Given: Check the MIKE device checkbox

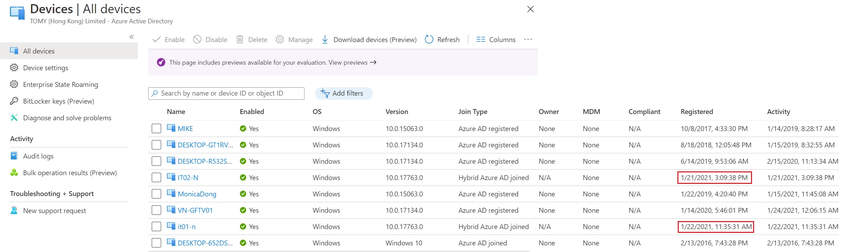Looking at the screenshot, I should [x=157, y=129].
